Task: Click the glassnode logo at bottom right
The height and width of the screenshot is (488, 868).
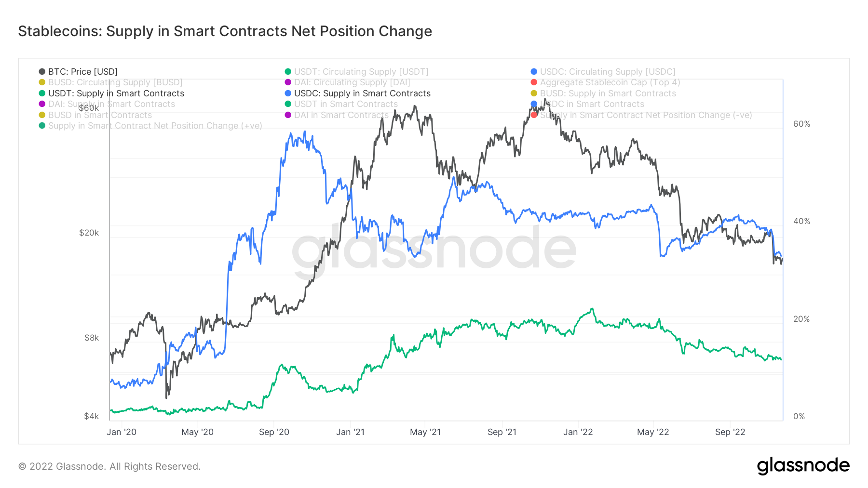Action: click(x=803, y=466)
